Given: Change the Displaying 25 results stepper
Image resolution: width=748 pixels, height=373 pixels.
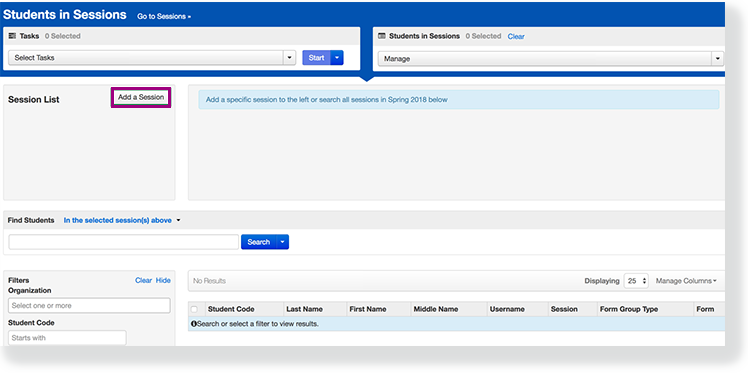Looking at the screenshot, I should [x=636, y=281].
